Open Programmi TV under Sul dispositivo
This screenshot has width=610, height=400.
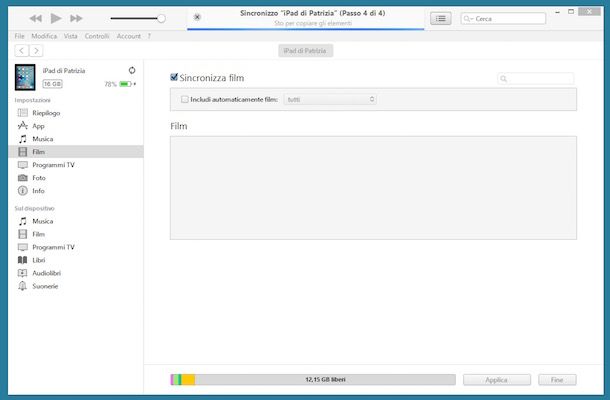point(76,247)
